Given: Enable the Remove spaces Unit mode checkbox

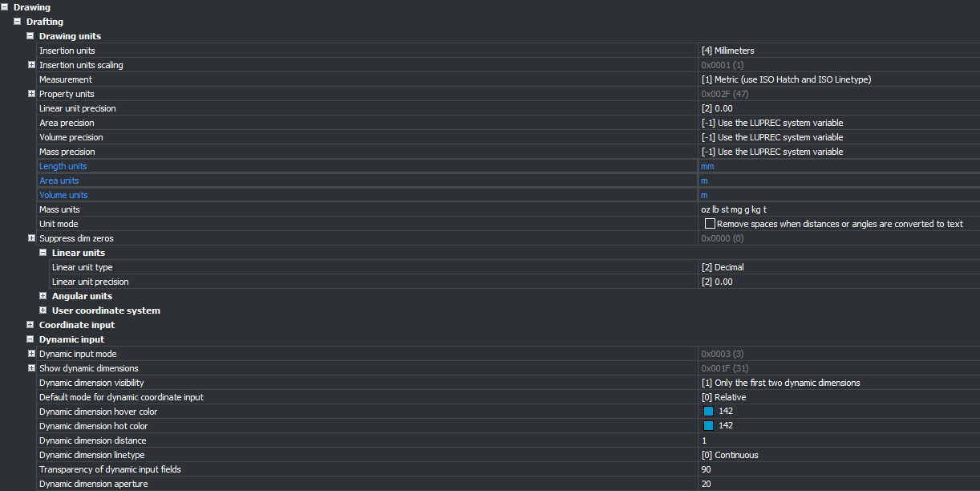Looking at the screenshot, I should (x=709, y=224).
